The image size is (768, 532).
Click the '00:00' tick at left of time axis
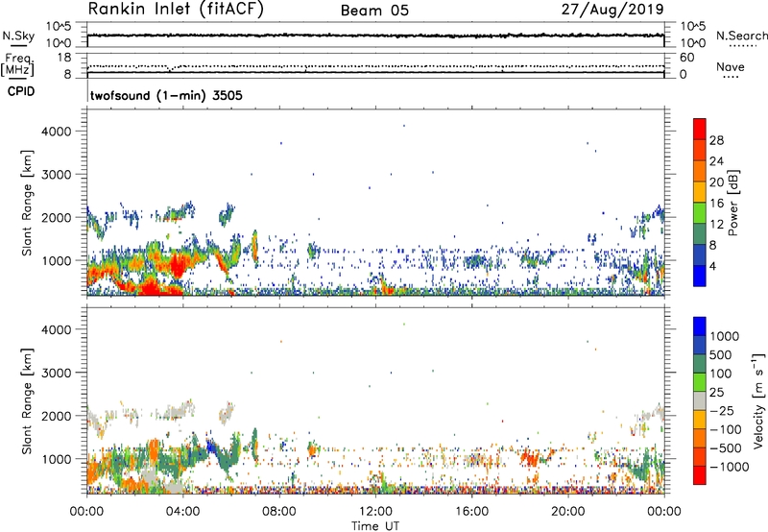pos(86,512)
